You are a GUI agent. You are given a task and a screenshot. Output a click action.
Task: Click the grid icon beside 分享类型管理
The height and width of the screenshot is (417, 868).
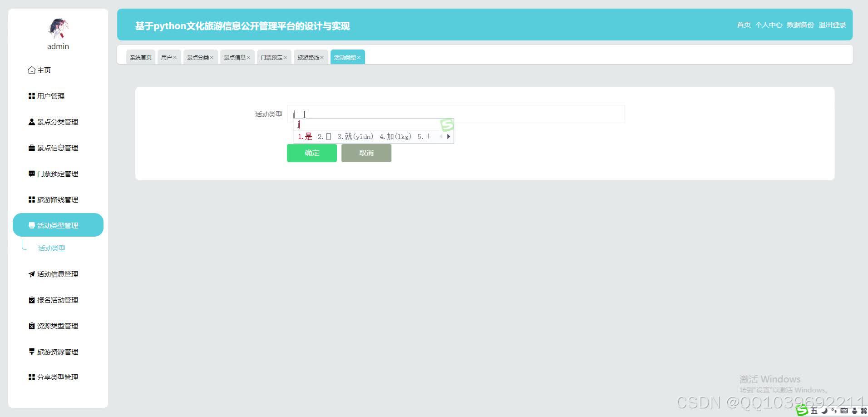32,377
